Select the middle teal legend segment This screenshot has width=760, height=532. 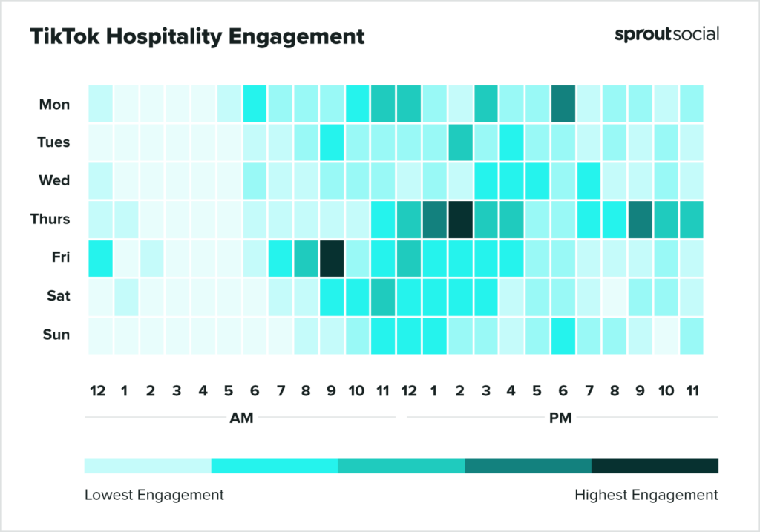401,466
